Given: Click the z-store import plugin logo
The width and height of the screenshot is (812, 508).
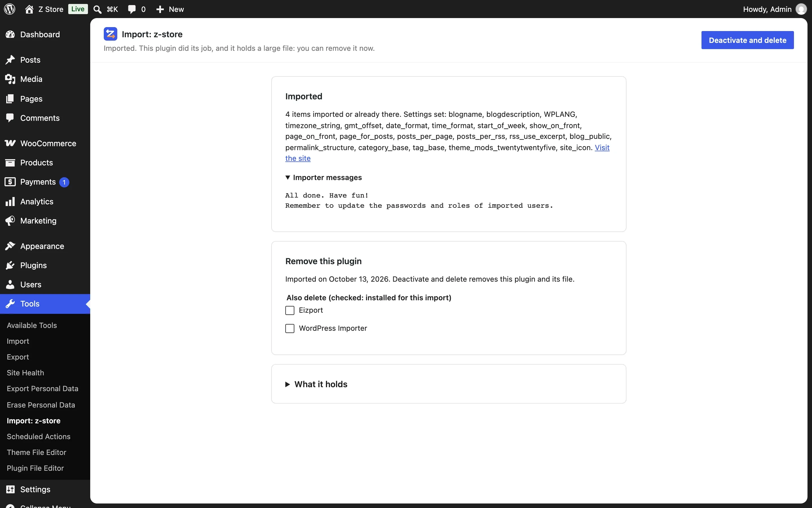Looking at the screenshot, I should tap(111, 34).
